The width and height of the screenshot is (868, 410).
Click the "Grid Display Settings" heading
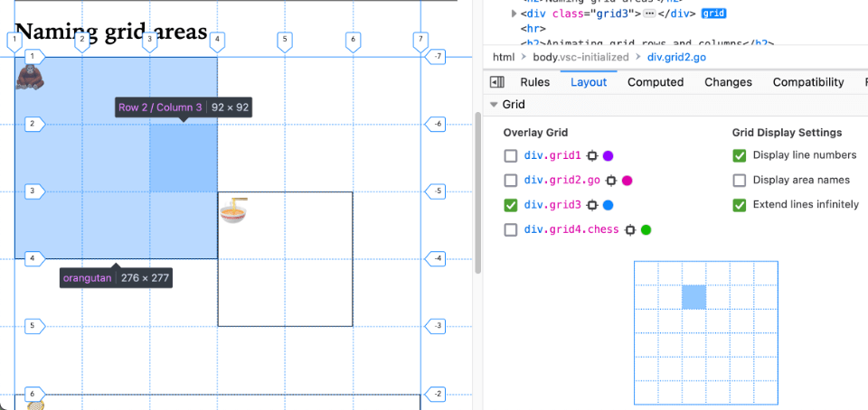tap(788, 133)
